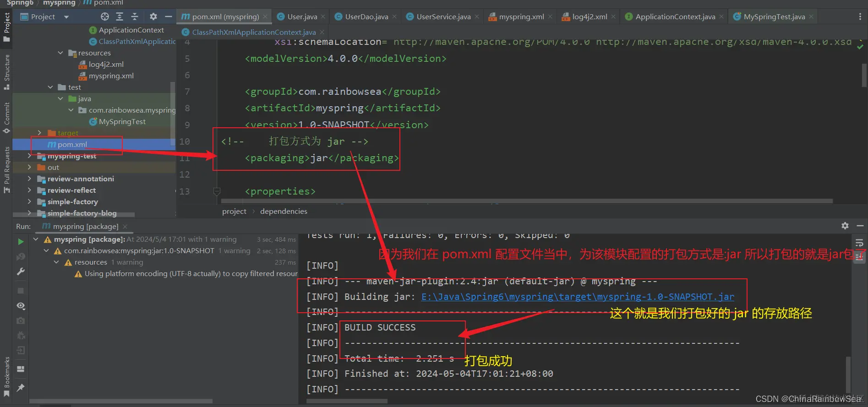868x407 pixels.
Task: Collapse the test folder
Action: point(50,87)
